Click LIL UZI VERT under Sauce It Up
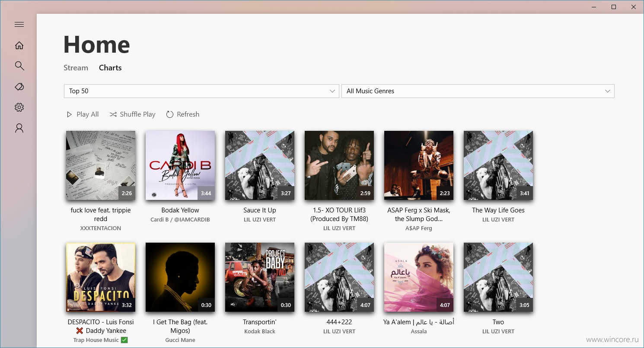 pos(260,220)
